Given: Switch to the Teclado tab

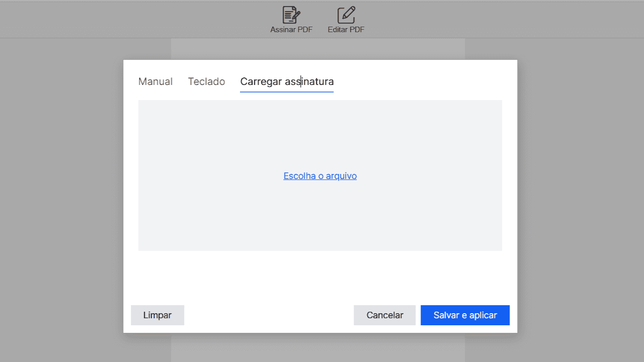Looking at the screenshot, I should click(206, 81).
